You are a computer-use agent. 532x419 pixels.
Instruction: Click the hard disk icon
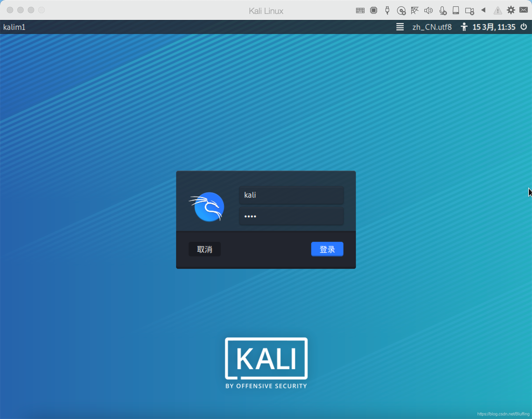[456, 11]
